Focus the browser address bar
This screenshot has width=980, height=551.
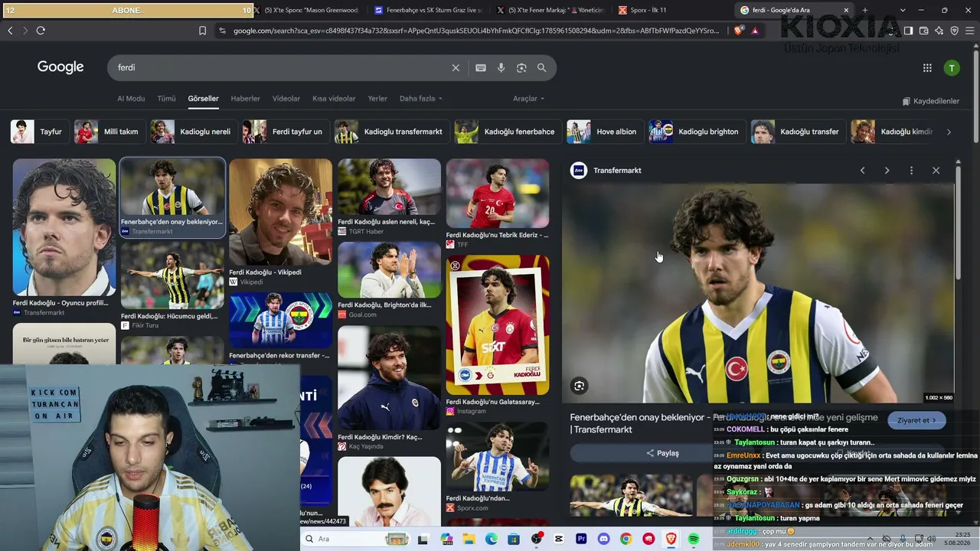point(476,31)
